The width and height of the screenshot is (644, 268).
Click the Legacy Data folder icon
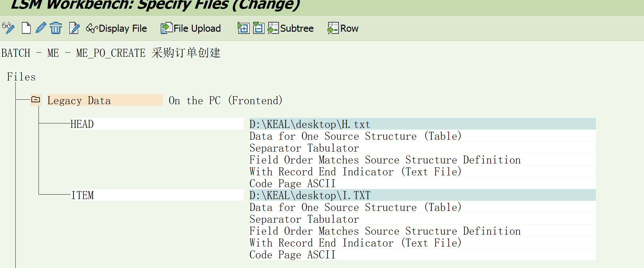(x=36, y=100)
